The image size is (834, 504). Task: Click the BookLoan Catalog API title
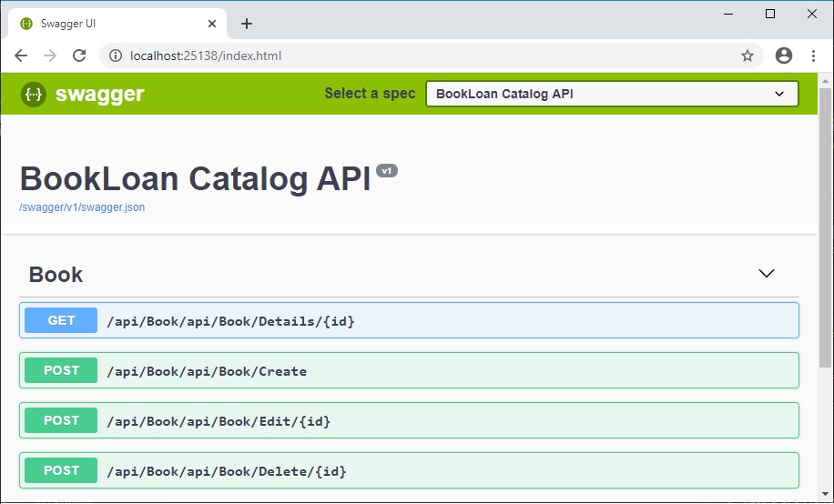pos(195,178)
